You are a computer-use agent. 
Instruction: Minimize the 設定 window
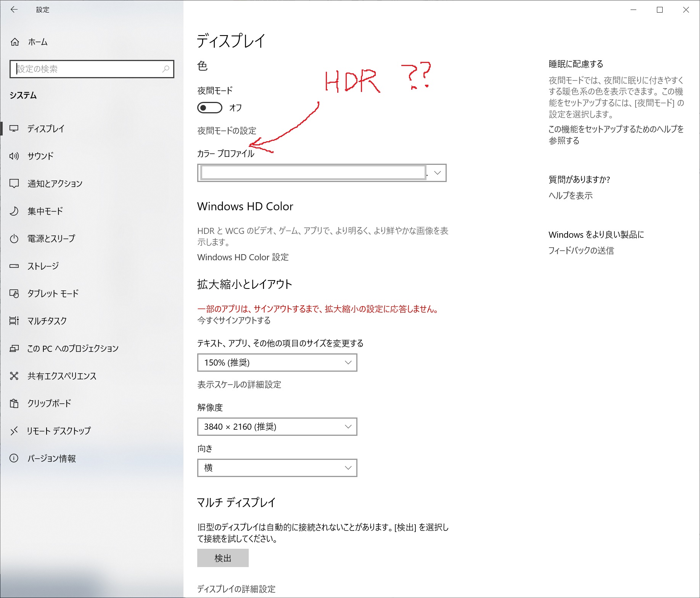click(634, 10)
